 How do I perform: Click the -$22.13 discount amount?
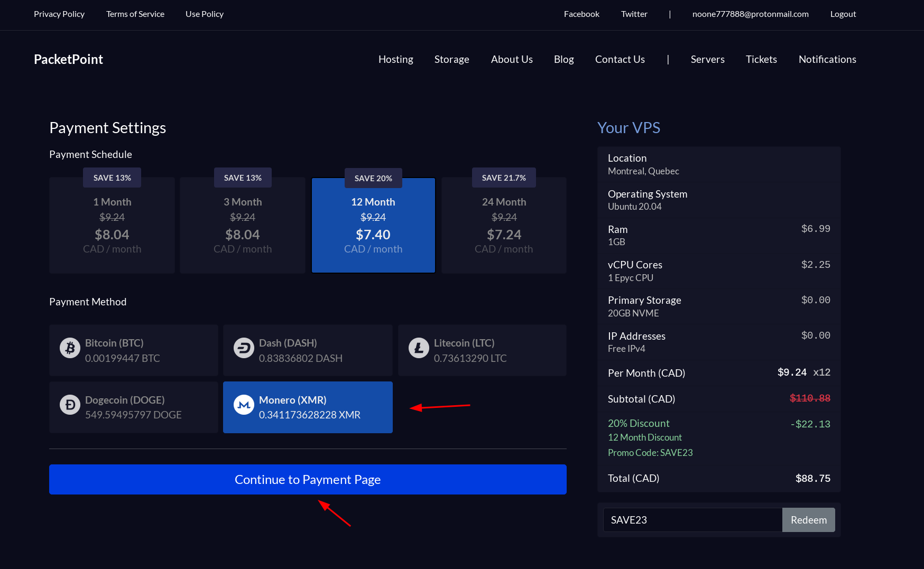(x=810, y=424)
